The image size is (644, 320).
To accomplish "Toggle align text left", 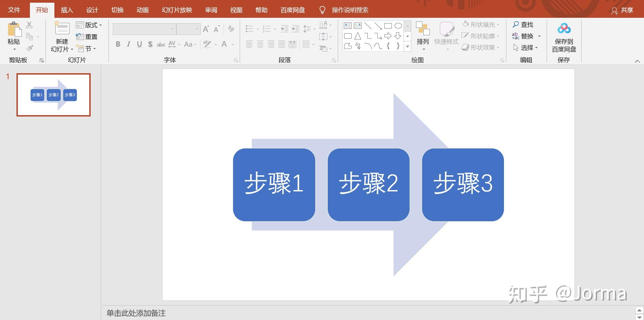I will (249, 44).
